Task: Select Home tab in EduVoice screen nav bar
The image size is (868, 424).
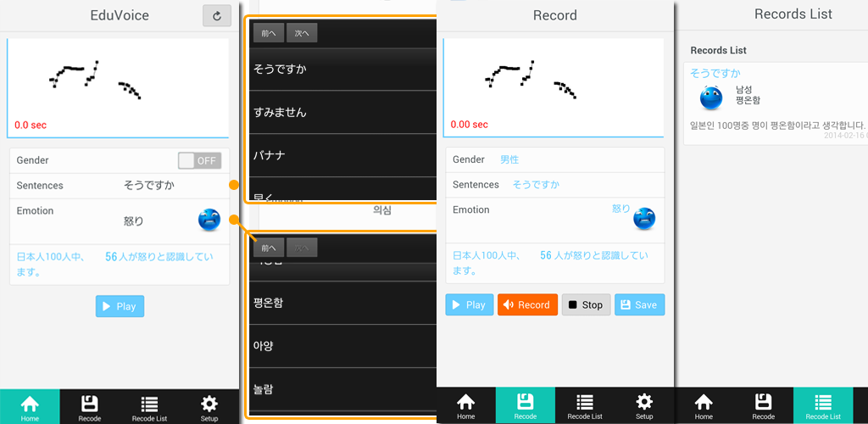Action: coord(30,407)
